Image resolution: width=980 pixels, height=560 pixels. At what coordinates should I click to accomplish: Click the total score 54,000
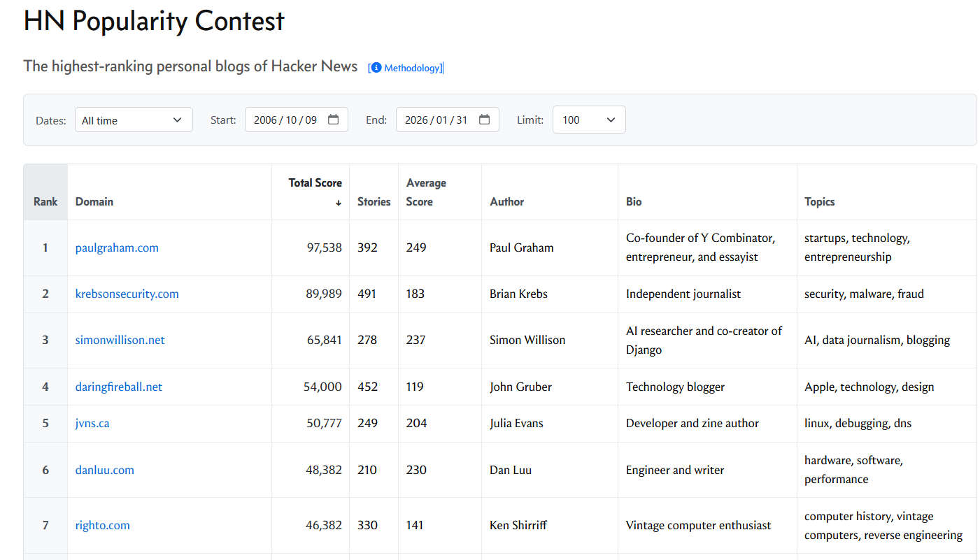322,387
